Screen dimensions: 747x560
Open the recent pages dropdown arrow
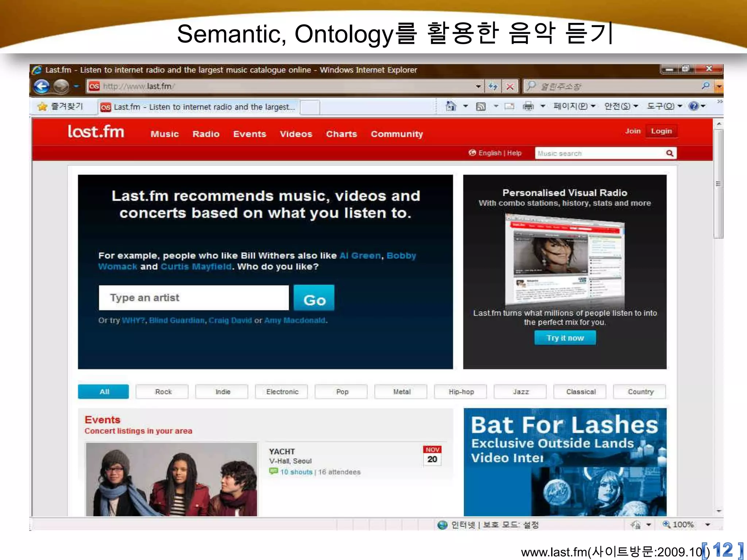coord(76,86)
